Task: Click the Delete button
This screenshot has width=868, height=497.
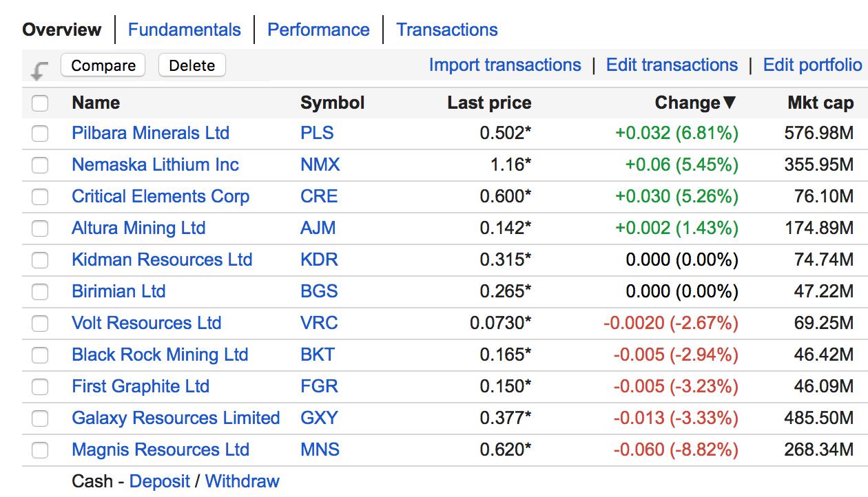Action: click(192, 65)
